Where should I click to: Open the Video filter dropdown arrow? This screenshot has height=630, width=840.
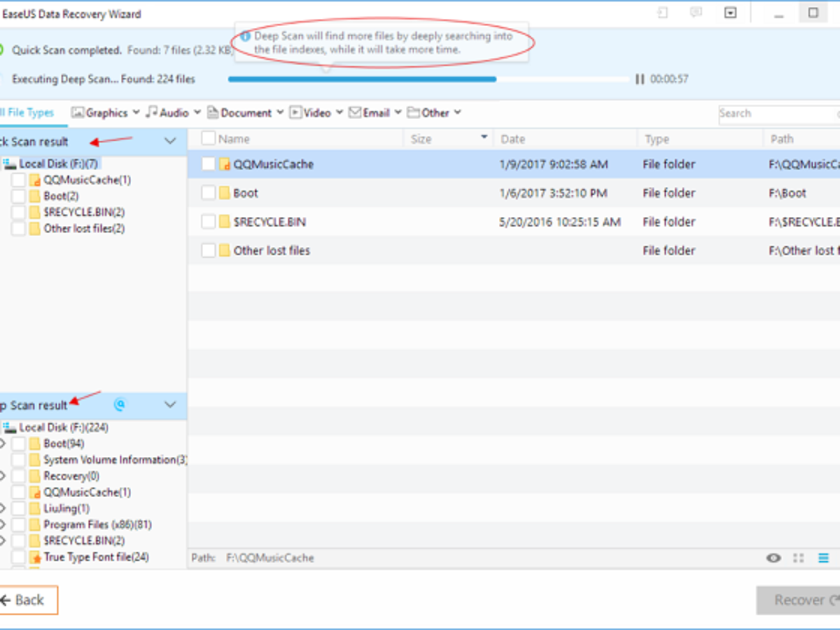(x=339, y=113)
